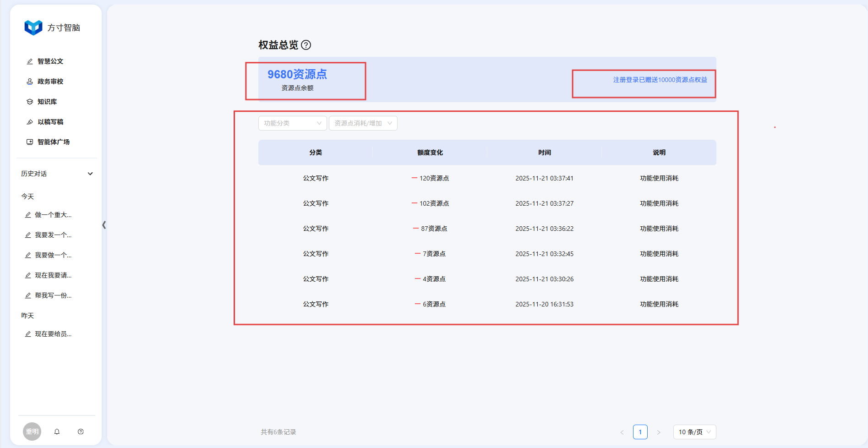Viewport: 868px width, 448px height.
Task: Go to the previous page arrow
Action: pos(622,432)
